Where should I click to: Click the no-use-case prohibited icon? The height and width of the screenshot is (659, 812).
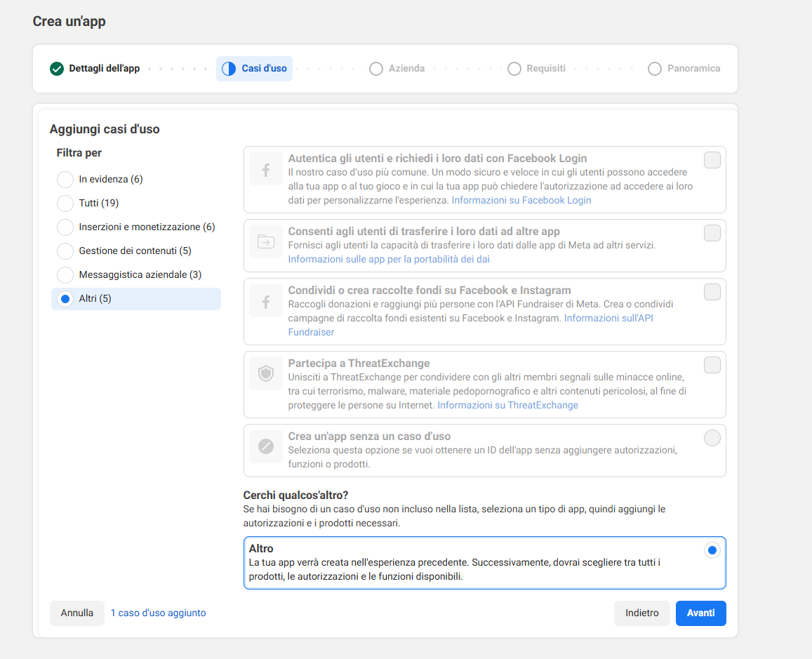266,447
